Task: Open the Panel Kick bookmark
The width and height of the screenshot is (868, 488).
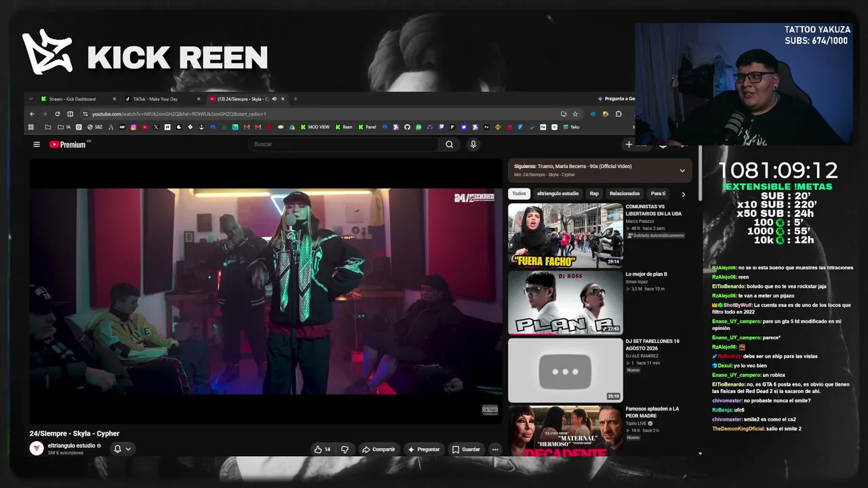Action: tap(367, 127)
